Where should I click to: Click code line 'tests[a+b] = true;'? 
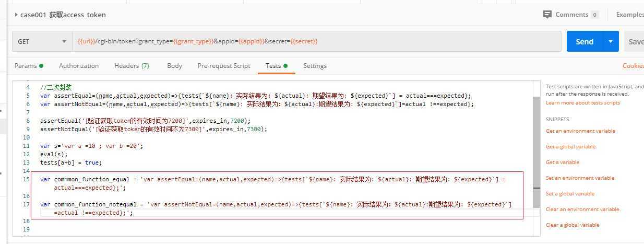point(71,162)
